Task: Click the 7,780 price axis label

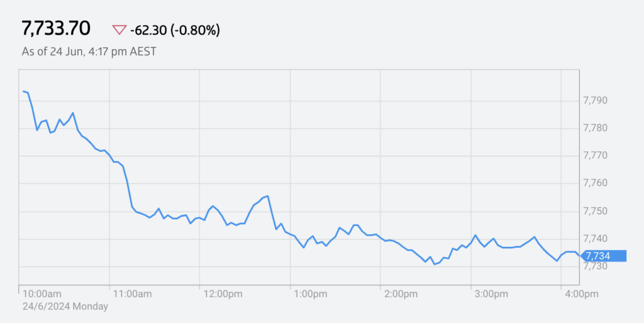Action: pos(596,128)
